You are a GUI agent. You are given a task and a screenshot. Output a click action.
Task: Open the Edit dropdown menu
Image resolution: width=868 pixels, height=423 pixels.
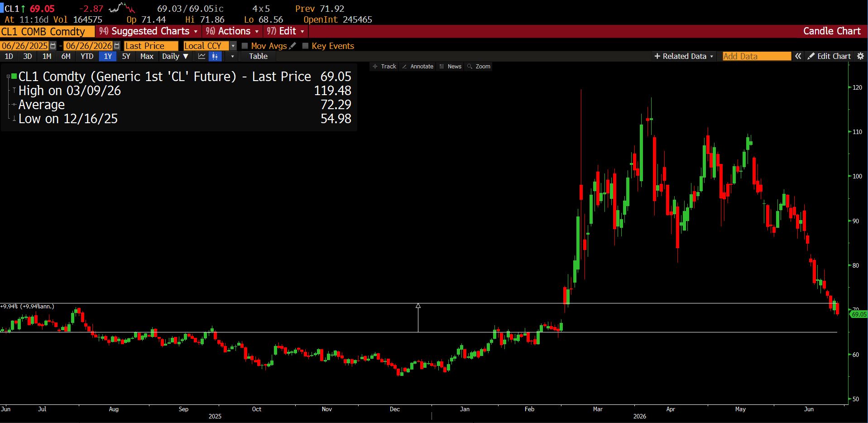tap(285, 31)
